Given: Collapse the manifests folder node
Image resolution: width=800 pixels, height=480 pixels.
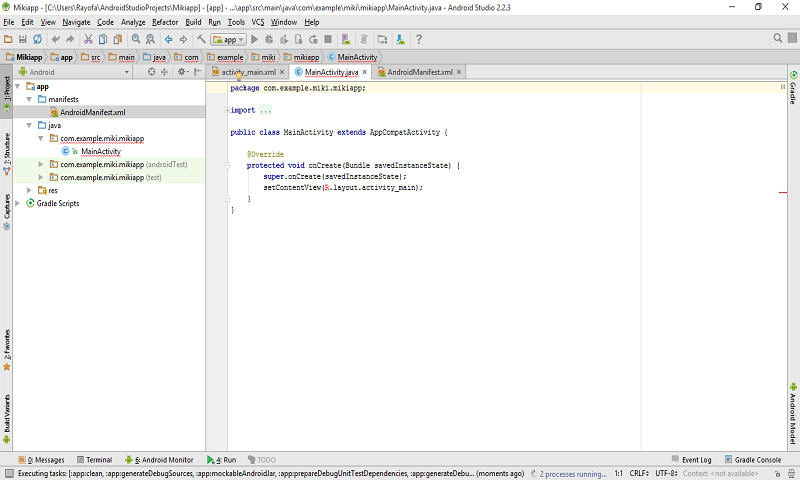Looking at the screenshot, I should (x=29, y=99).
